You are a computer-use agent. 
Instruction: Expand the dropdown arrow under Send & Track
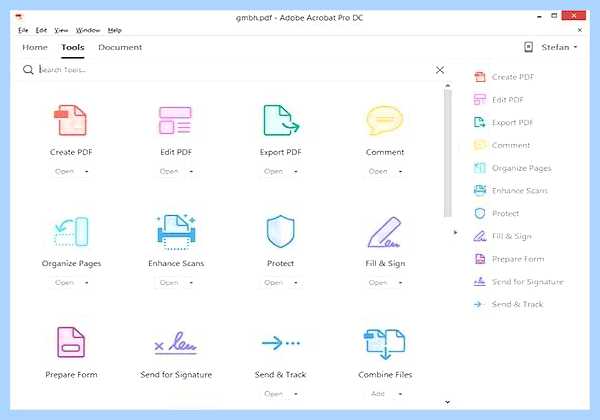click(296, 394)
